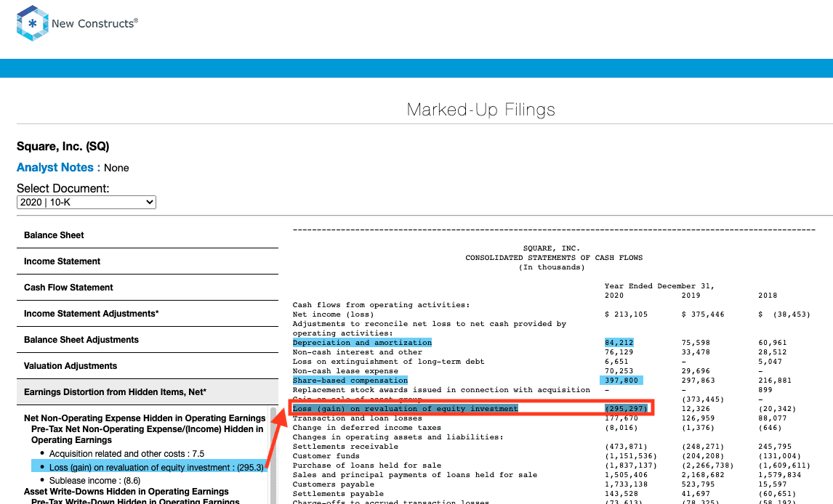Click the New Constructs hexagon logo icon
This screenshot has height=504, width=833.
pyautogui.click(x=33, y=23)
